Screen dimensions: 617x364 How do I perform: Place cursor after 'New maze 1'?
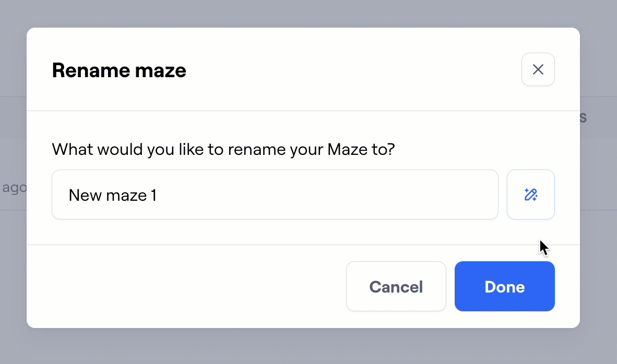tap(158, 195)
